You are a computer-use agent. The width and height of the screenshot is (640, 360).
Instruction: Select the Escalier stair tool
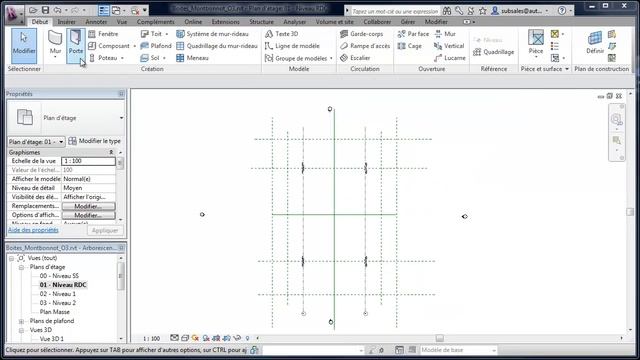(x=355, y=58)
